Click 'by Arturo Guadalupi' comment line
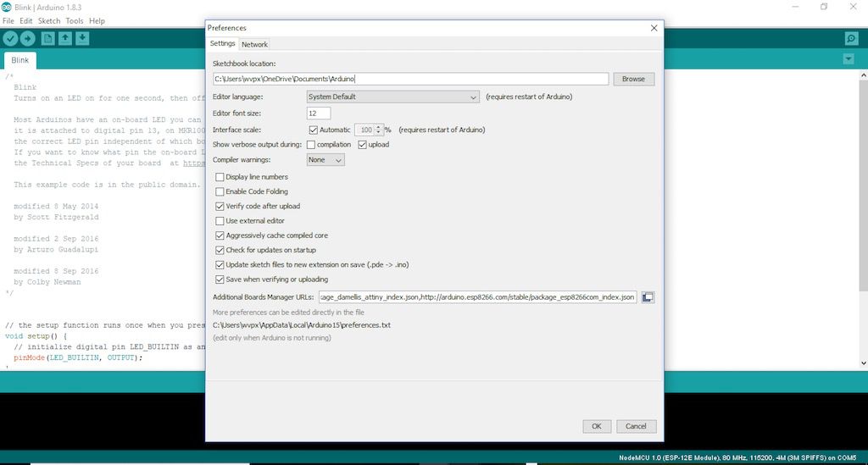 (x=56, y=250)
